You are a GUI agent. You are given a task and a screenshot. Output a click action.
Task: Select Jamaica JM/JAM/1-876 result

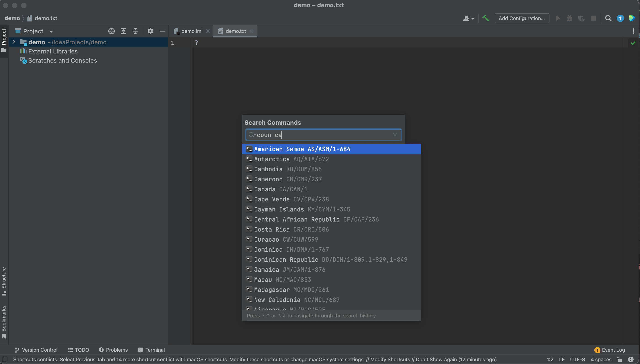331,269
